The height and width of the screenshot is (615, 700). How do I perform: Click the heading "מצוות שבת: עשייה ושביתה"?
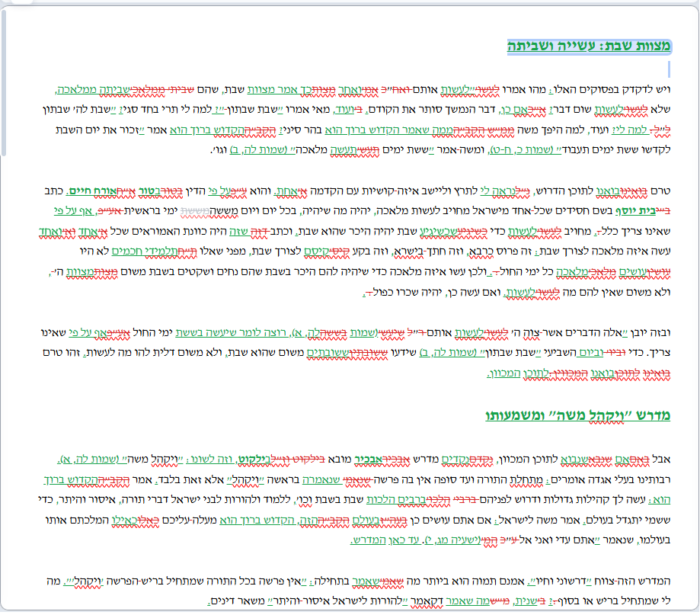pos(589,46)
